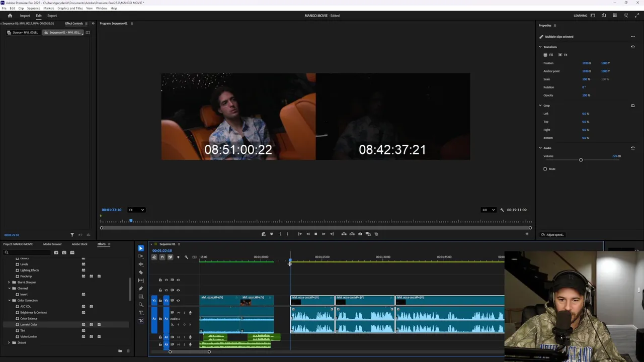644x362 pixels.
Task: Select the Type tool
Action: [x=141, y=313]
